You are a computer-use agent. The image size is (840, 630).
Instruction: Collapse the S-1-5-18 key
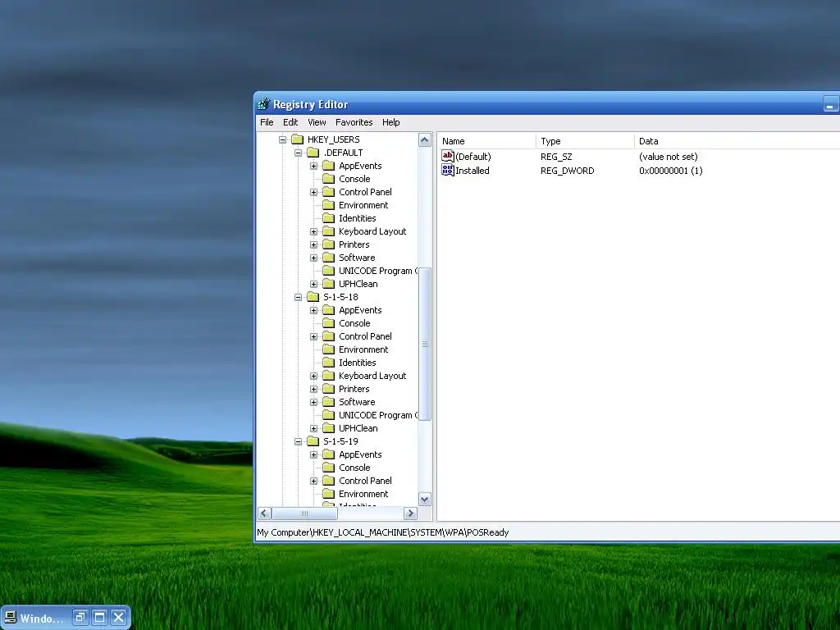pos(299,297)
